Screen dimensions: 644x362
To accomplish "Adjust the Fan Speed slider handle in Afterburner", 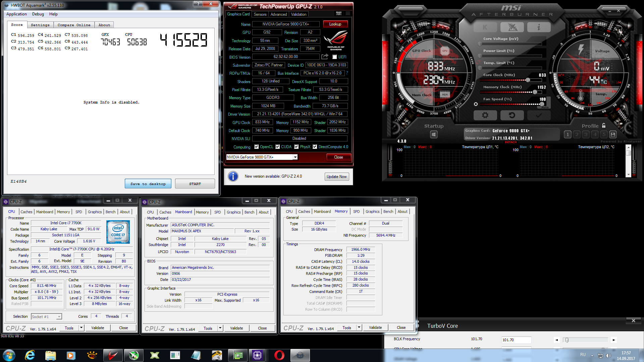I will 542,104.
